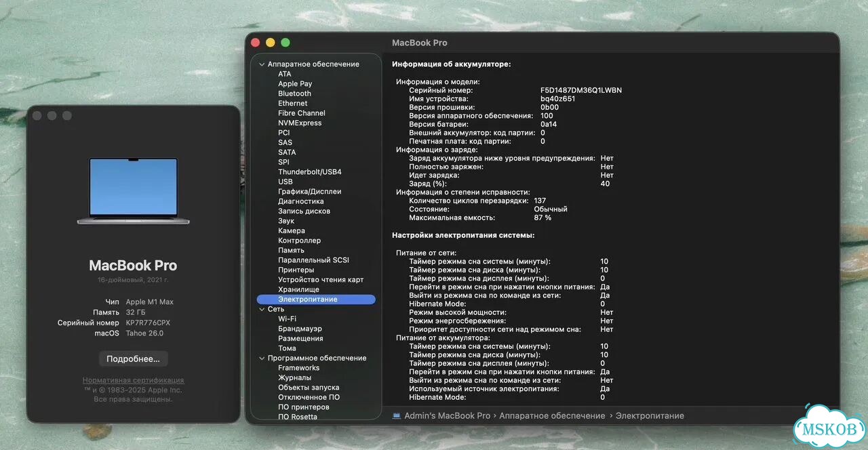Viewport: 868px width, 450px height.
Task: Select Запись дисков in the sidebar
Action: tap(304, 211)
